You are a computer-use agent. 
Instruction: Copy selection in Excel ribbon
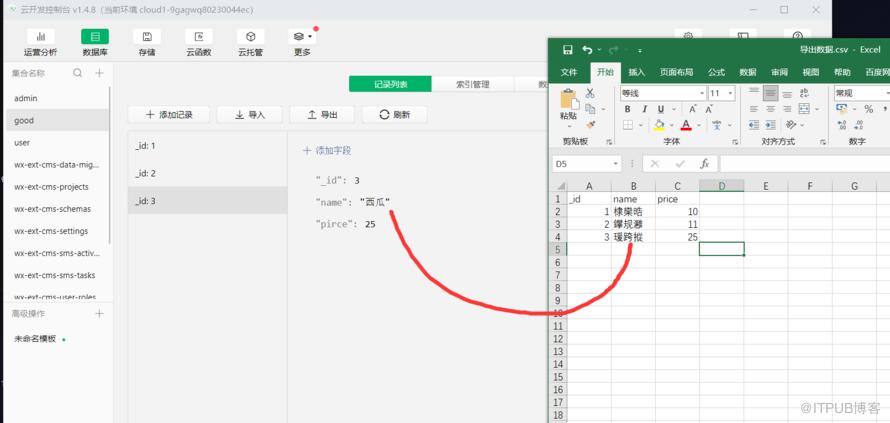click(x=590, y=109)
